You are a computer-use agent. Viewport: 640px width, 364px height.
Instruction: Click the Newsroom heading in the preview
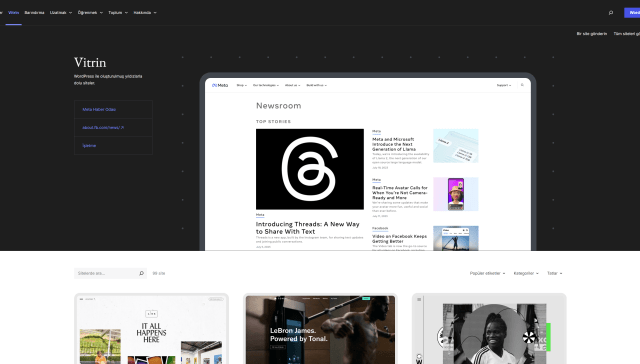pyautogui.click(x=278, y=106)
